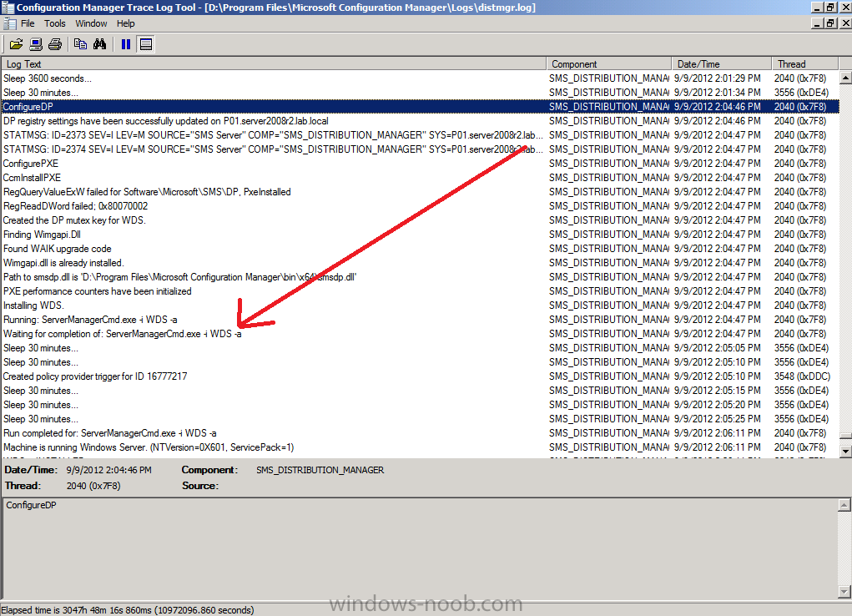Sort by the Component column header
Screen dimensions: 852x616
click(608, 63)
